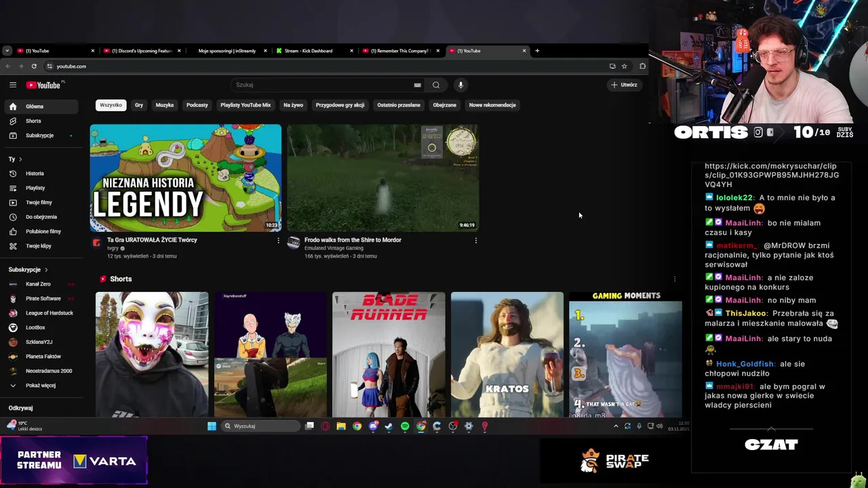868x488 pixels.
Task: Open File Explorer from the taskbar
Action: pos(341,426)
